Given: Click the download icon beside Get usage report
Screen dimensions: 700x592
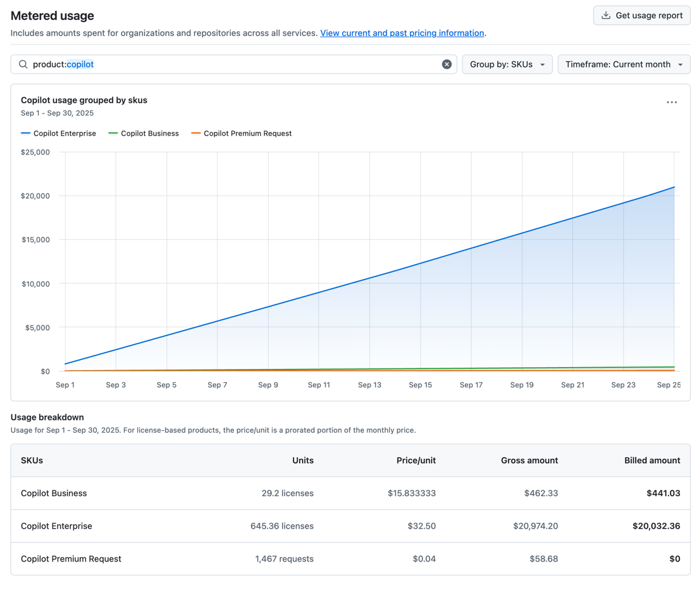Looking at the screenshot, I should coord(606,15).
